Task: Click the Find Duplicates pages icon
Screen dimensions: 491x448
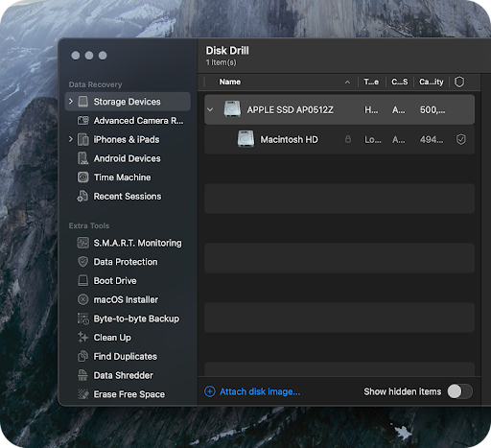Action: pos(83,356)
